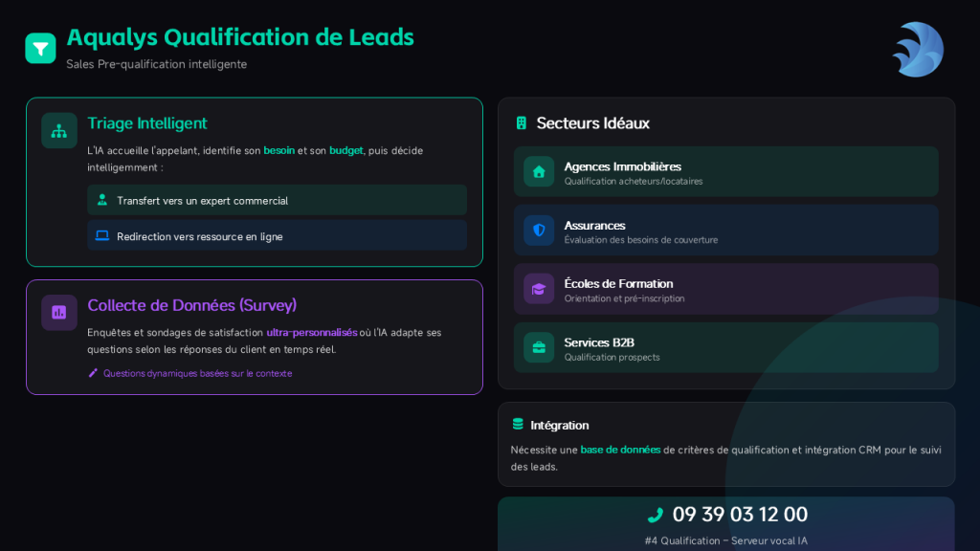Click the Triage Intelligent hierarchy icon

coord(59,131)
